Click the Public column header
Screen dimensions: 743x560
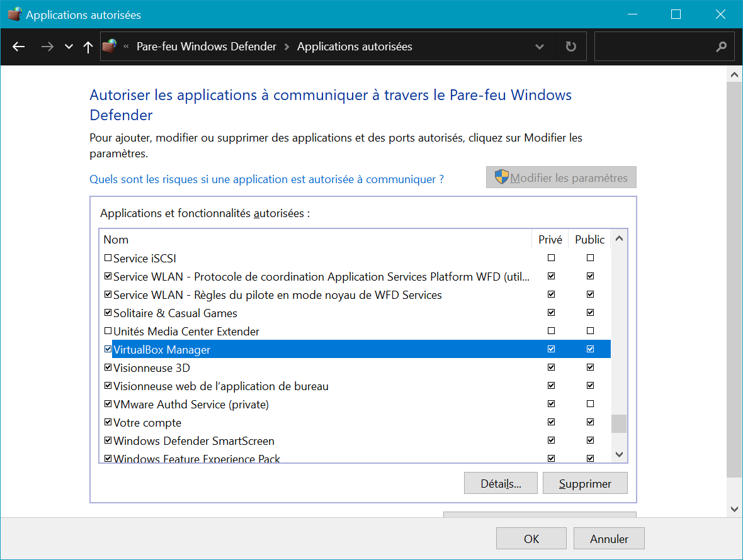(589, 240)
